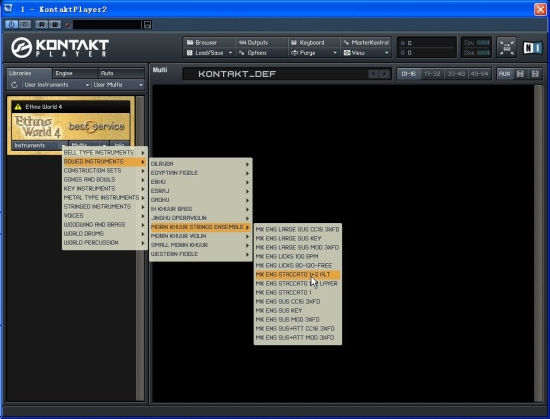Toggle the plugin power button
This screenshot has width=550, height=419.
click(11, 25)
